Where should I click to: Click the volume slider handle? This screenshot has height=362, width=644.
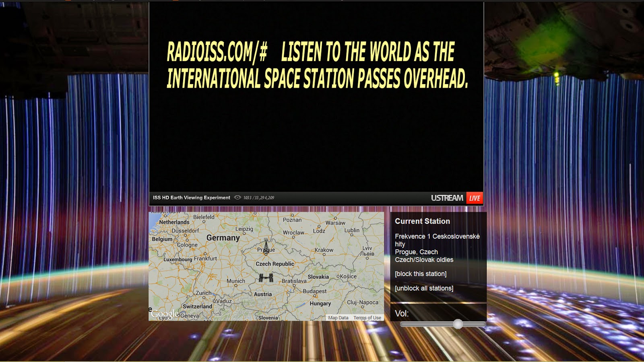click(458, 324)
